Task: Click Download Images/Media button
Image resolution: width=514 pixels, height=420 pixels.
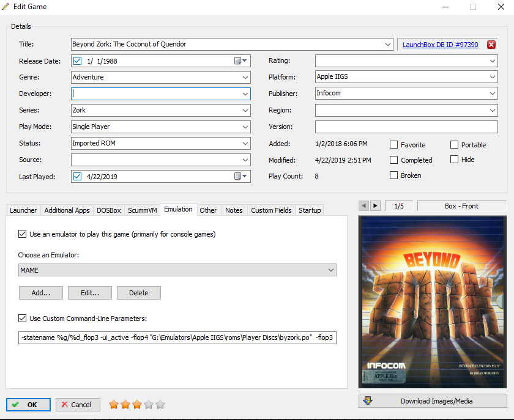Action: [433, 401]
